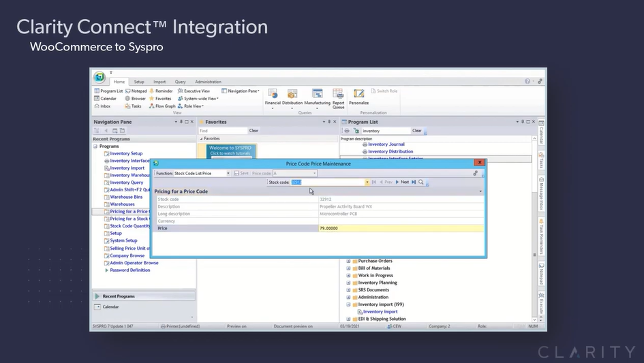Expand the Purchase Orders folder
This screenshot has height=363, width=644.
click(348, 261)
